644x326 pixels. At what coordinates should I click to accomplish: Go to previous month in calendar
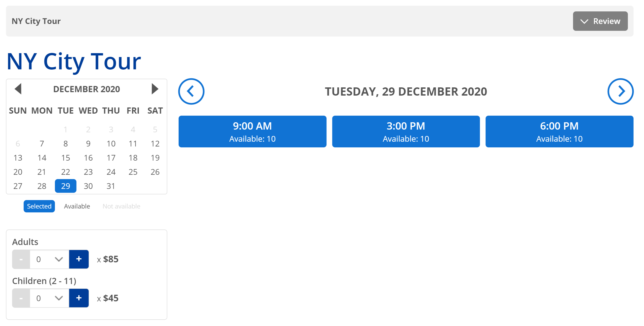point(18,89)
